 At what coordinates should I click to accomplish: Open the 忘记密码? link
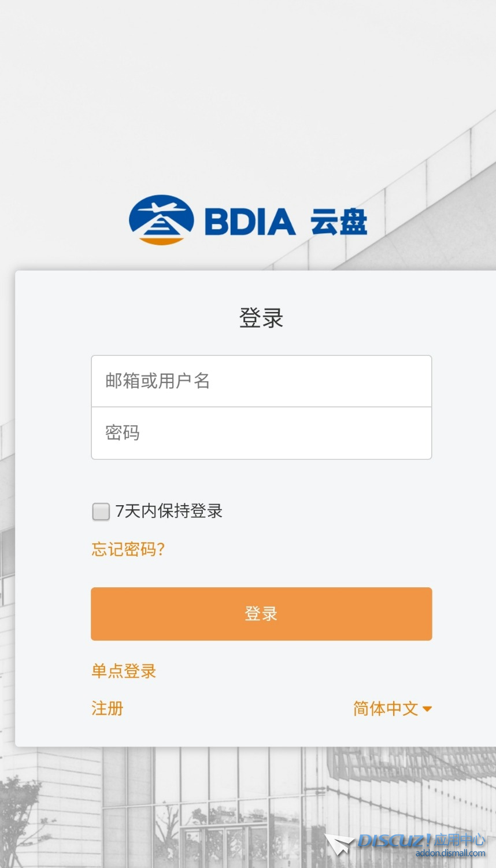point(128,549)
